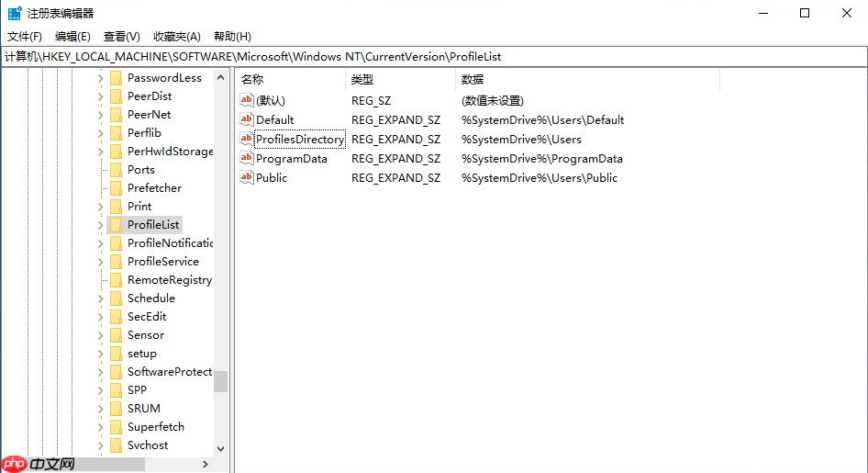Open the 文件(F) menu
The height and width of the screenshot is (473, 868).
point(25,37)
